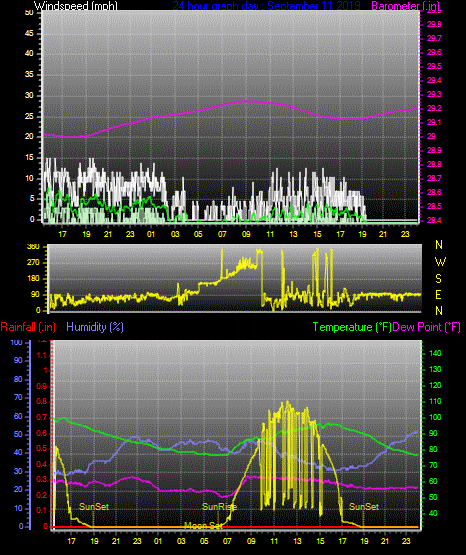Click '180' on the wind direction axis
This screenshot has width=466, height=555.
(33, 279)
